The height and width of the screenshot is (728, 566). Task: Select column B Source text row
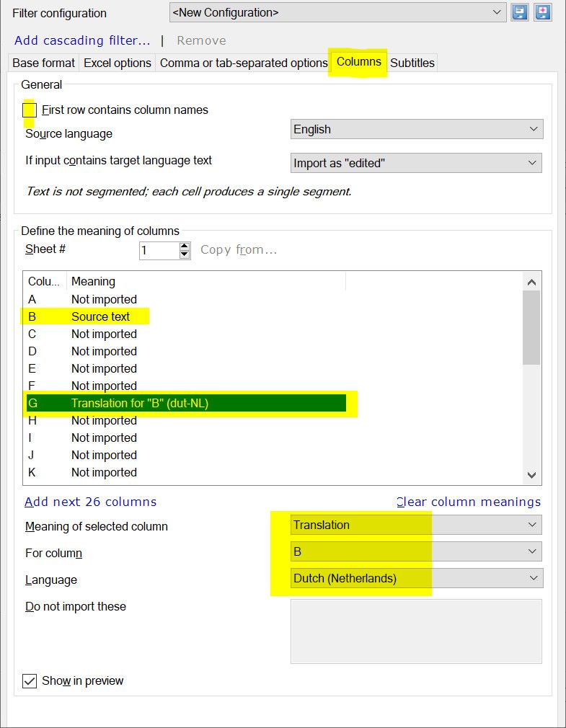click(x=186, y=316)
